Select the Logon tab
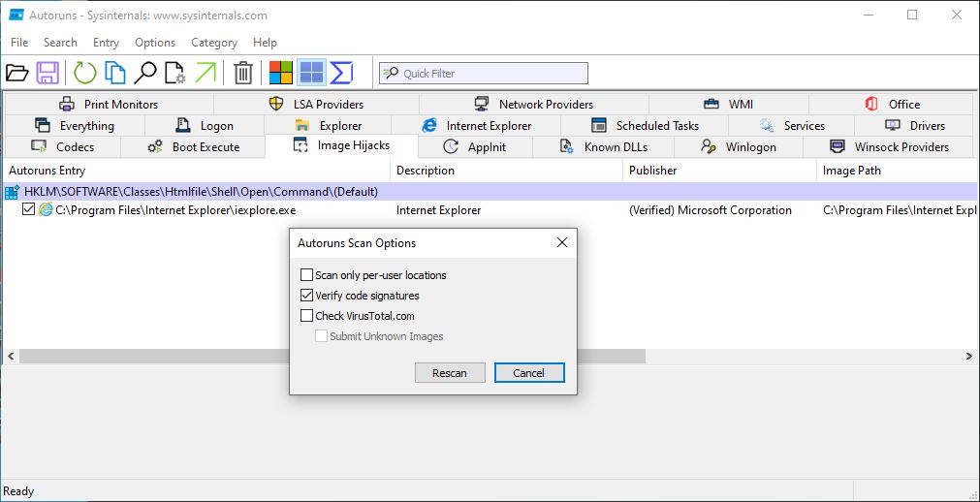The height and width of the screenshot is (502, 980). (x=205, y=126)
